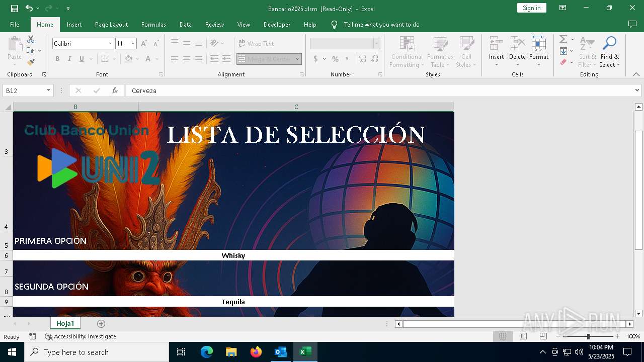Select the Whisky cell

[233, 255]
